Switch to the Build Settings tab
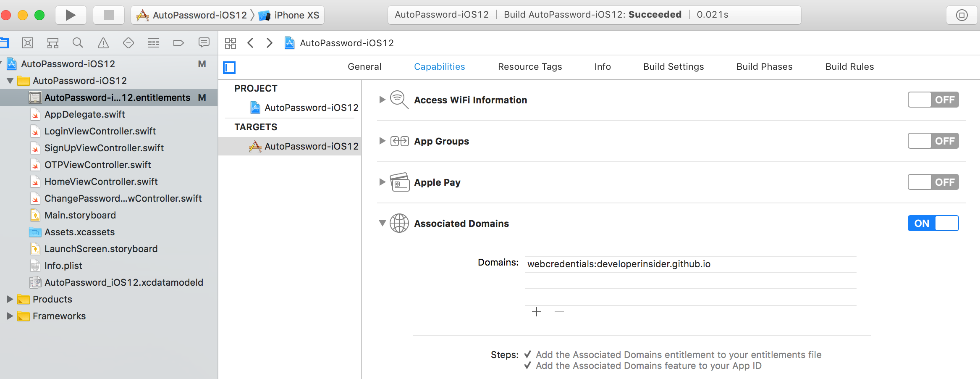Viewport: 980px width, 379px height. [673, 67]
